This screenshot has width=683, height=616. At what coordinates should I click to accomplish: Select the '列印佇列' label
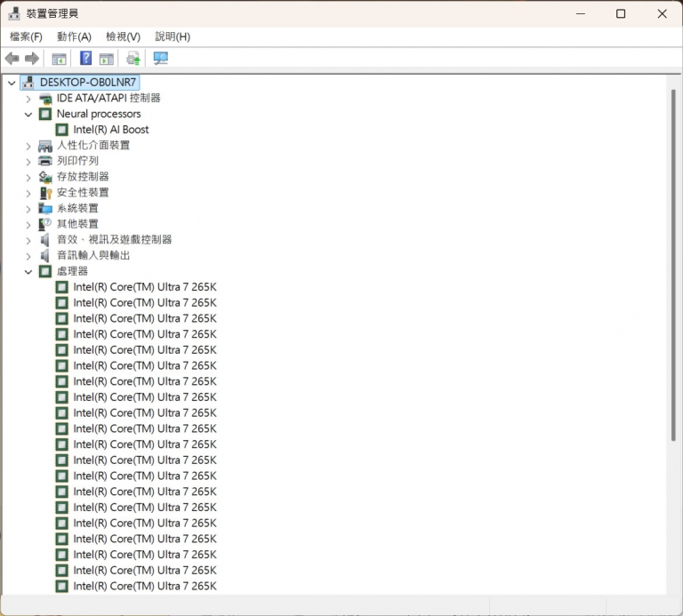click(77, 161)
